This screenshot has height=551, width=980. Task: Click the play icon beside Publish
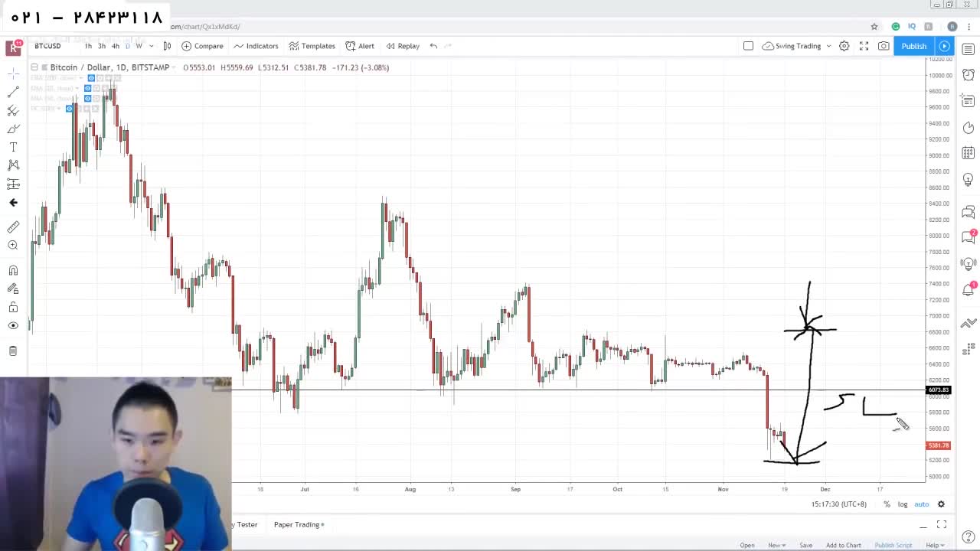pyautogui.click(x=944, y=46)
